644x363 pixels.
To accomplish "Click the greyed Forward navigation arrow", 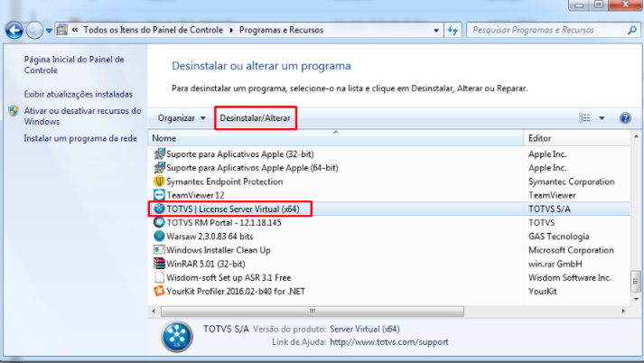I will click(x=34, y=31).
